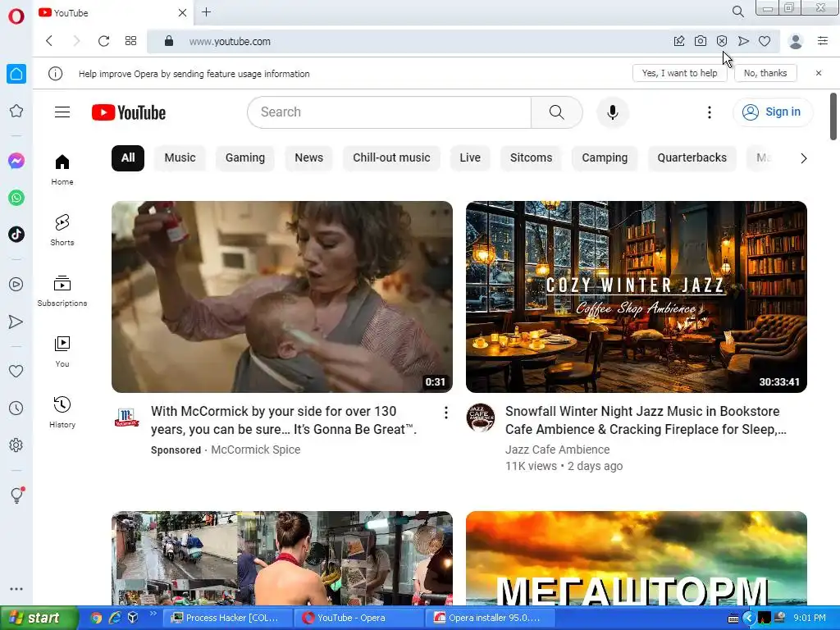This screenshot has width=840, height=630.
Task: Focus the YouTube Search field
Action: click(x=389, y=112)
